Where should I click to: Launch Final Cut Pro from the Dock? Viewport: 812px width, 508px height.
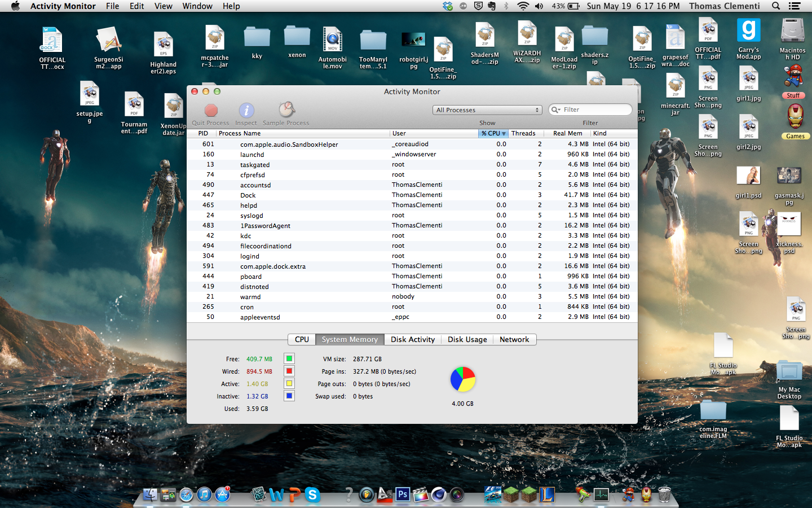tap(421, 495)
